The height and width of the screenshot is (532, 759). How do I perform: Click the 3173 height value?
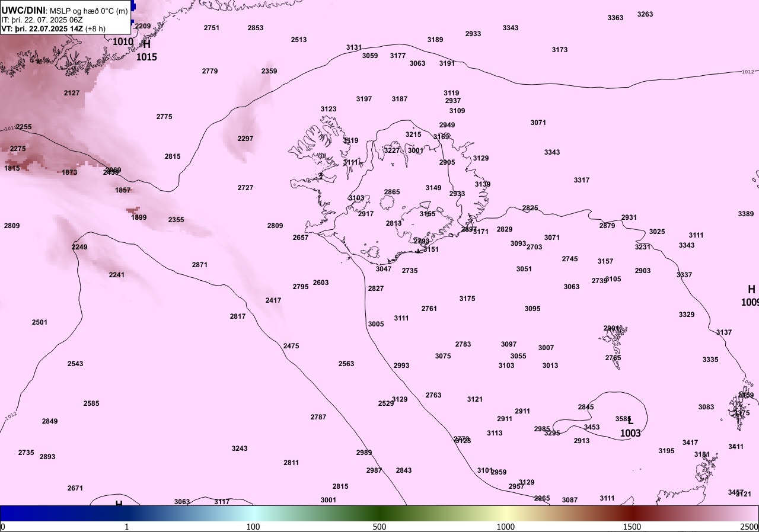pyautogui.click(x=560, y=50)
